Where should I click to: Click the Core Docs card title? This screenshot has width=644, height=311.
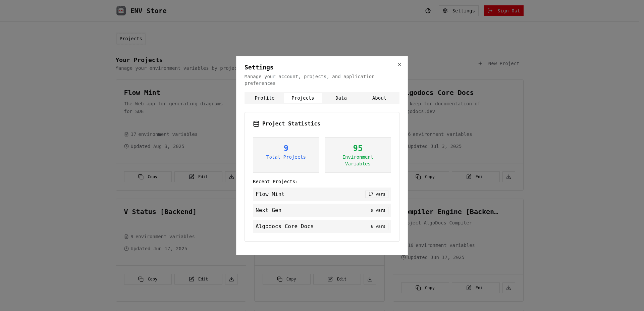click(441, 93)
